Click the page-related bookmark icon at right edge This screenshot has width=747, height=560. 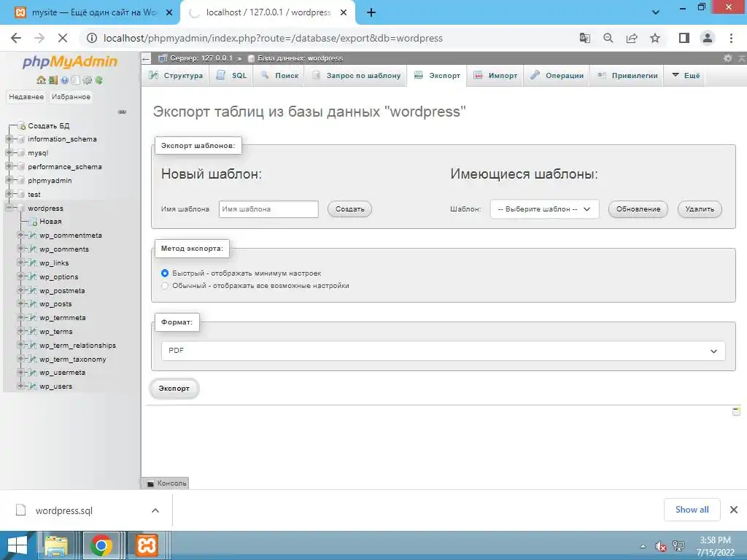[x=736, y=411]
